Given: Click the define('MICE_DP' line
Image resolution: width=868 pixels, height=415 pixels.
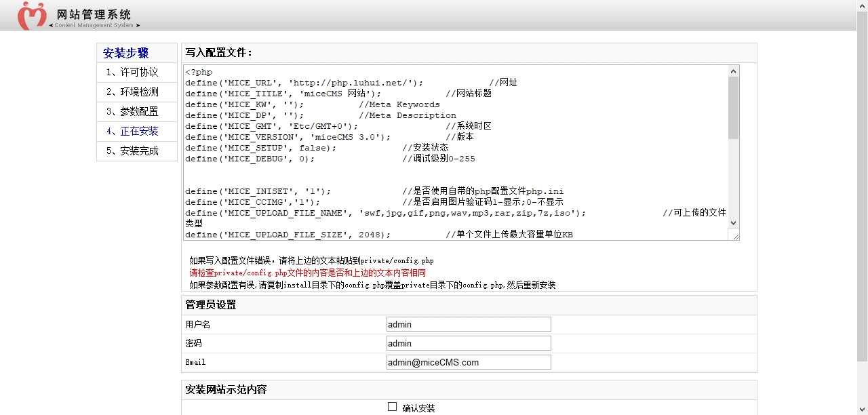Looking at the screenshot, I should (x=321, y=115).
